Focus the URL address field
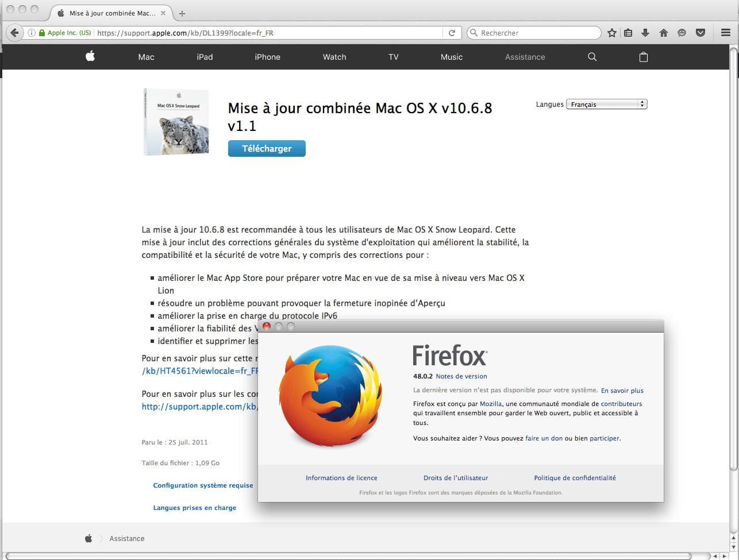Image resolution: width=739 pixels, height=560 pixels. tap(270, 33)
